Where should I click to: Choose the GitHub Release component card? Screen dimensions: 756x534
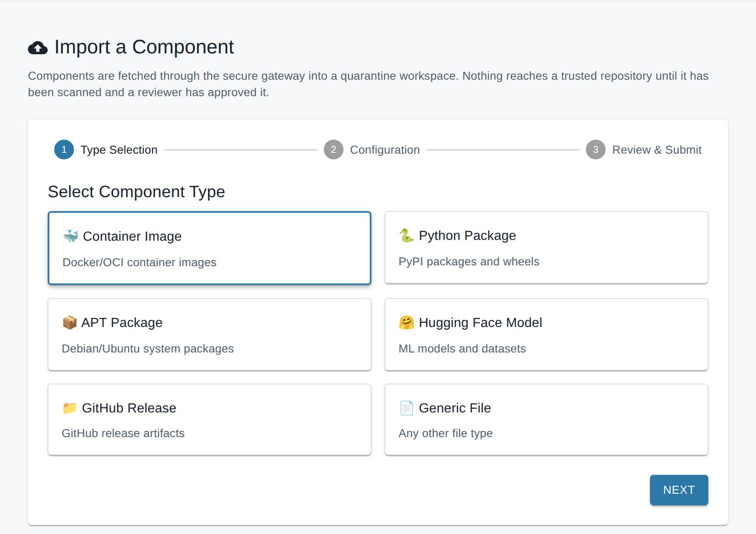pyautogui.click(x=209, y=420)
